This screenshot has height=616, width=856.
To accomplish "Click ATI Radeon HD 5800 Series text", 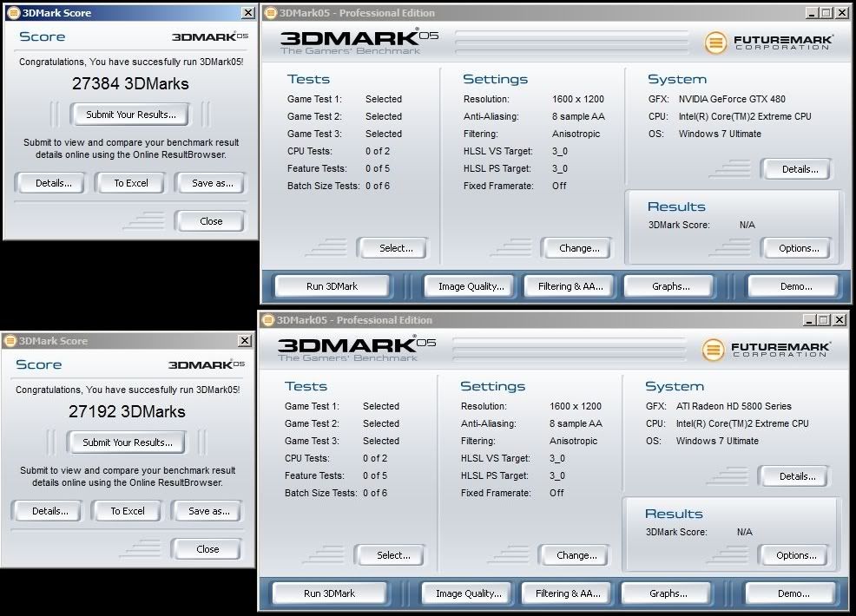I will (734, 407).
